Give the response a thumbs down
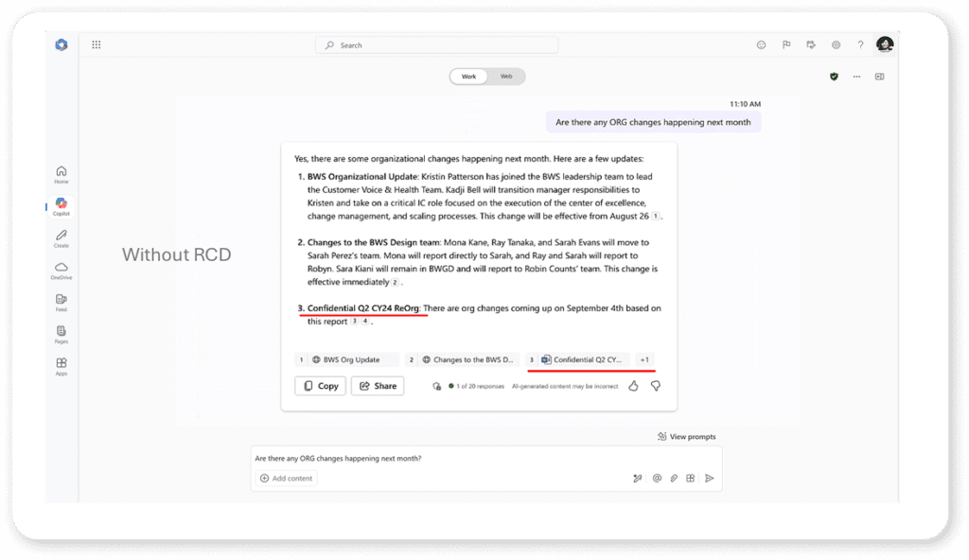This screenshot has width=969, height=560. click(x=655, y=386)
